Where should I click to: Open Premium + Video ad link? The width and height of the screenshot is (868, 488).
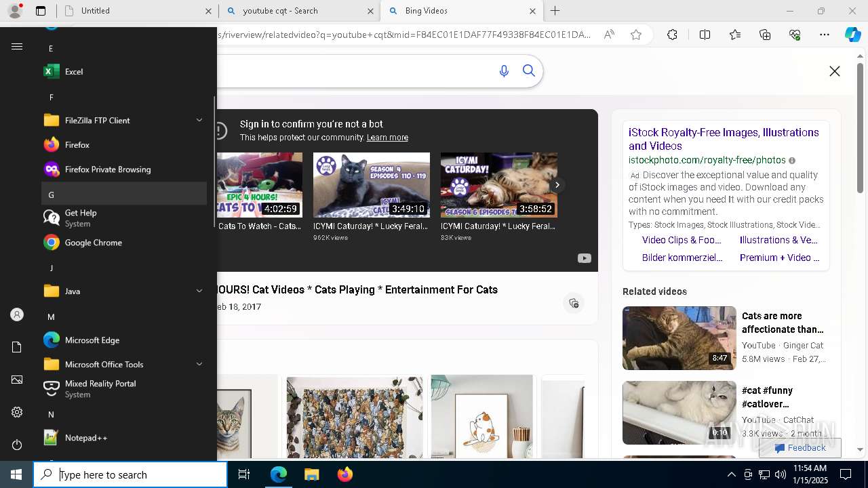pos(780,258)
